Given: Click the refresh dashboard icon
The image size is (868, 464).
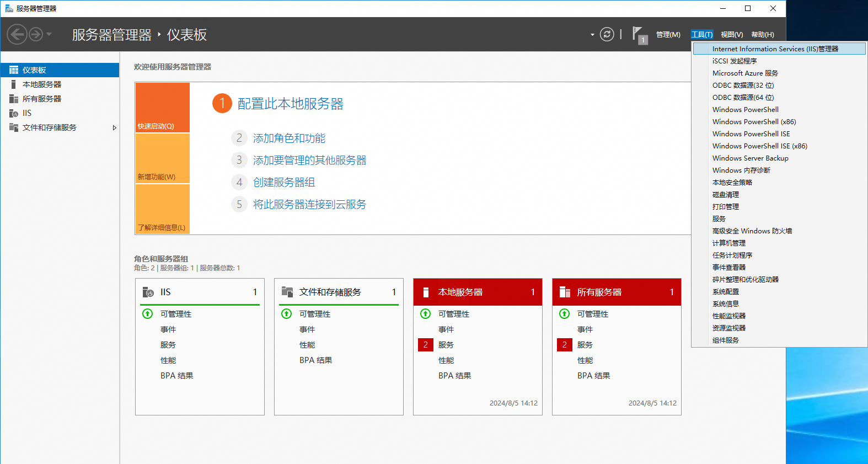Looking at the screenshot, I should pos(607,34).
